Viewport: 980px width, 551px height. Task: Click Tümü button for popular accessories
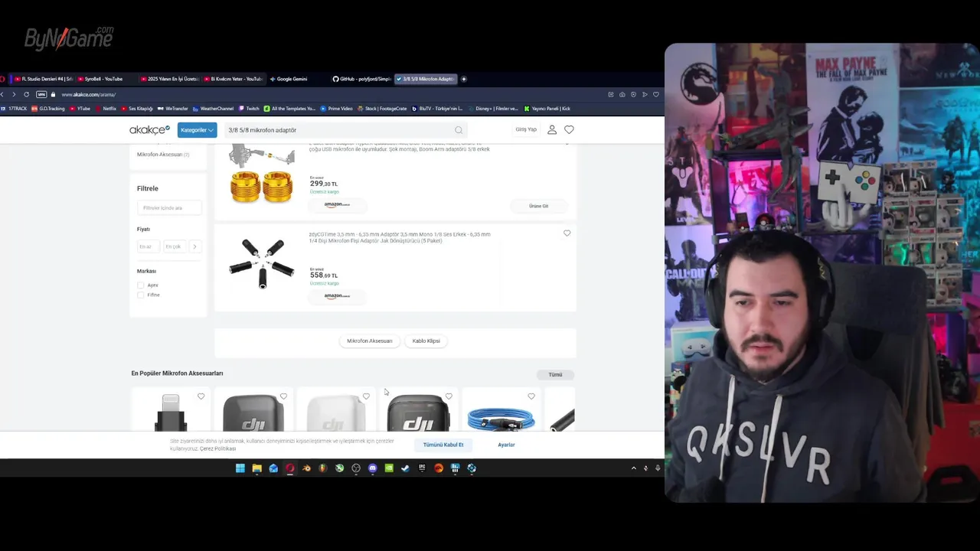(x=555, y=374)
